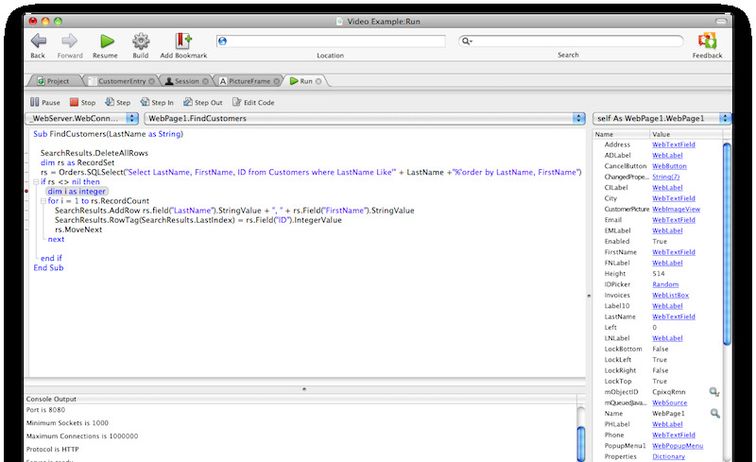The image size is (756, 462).
Task: Click the Add Bookmark icon
Action: pyautogui.click(x=183, y=41)
